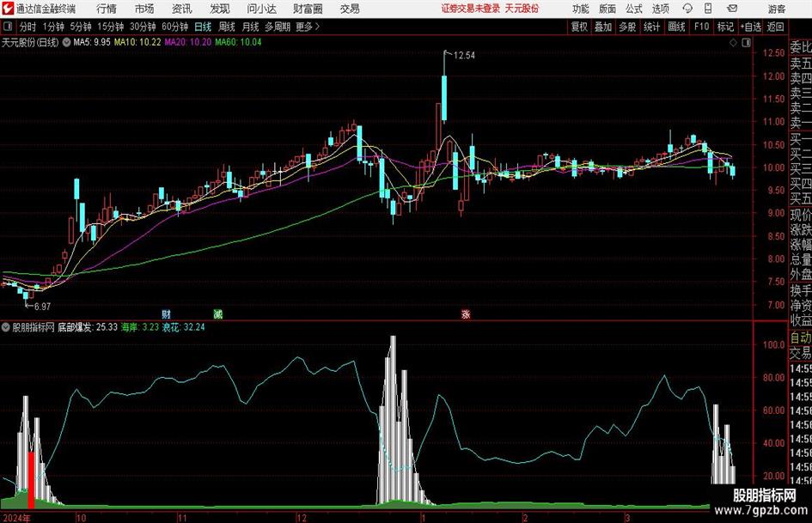Select the 月线 monthly period
This screenshot has width=812, height=523.
pyautogui.click(x=250, y=27)
